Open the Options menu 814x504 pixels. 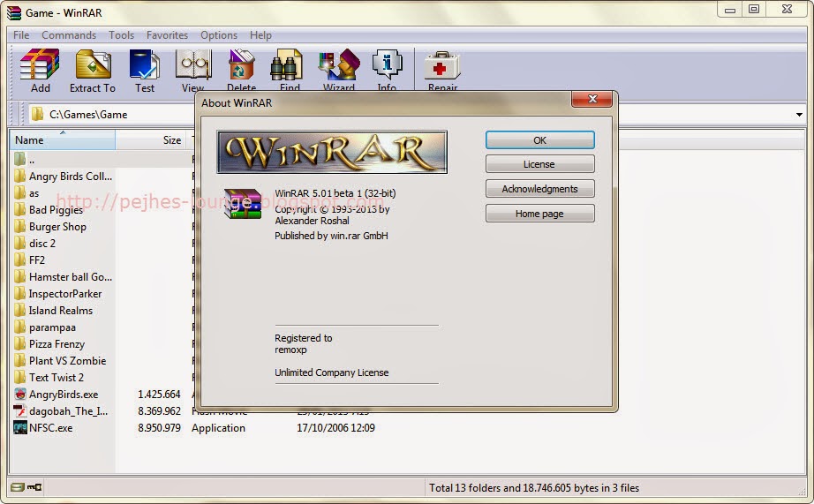219,35
